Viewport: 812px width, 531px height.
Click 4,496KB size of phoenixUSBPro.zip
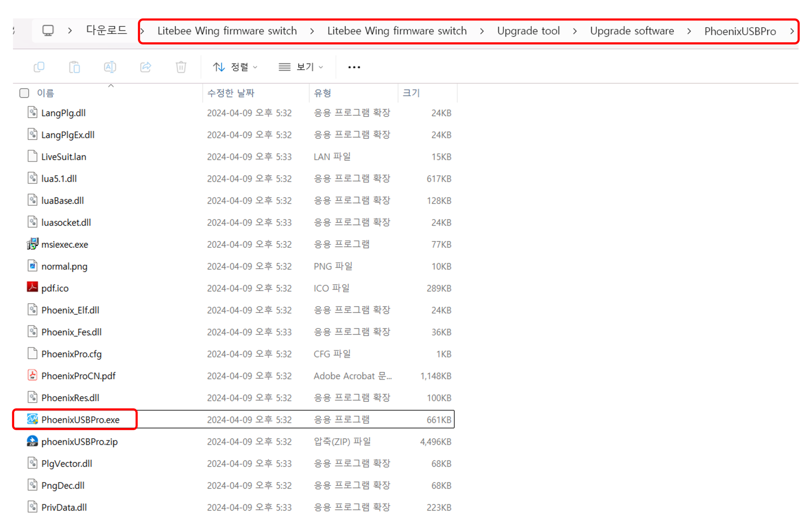tap(435, 442)
